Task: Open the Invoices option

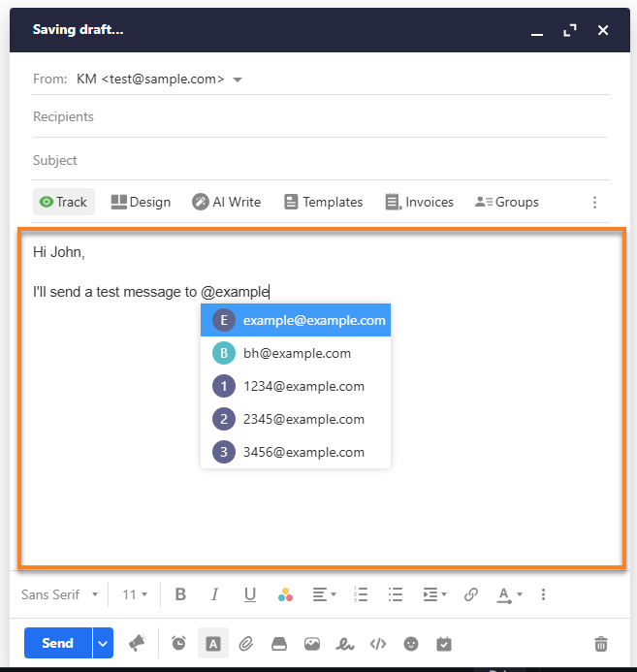Action: point(419,202)
